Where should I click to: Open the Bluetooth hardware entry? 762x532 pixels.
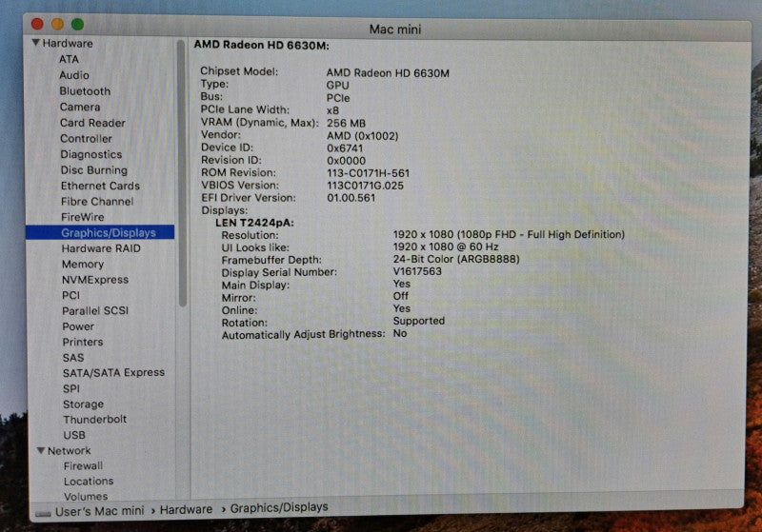85,91
